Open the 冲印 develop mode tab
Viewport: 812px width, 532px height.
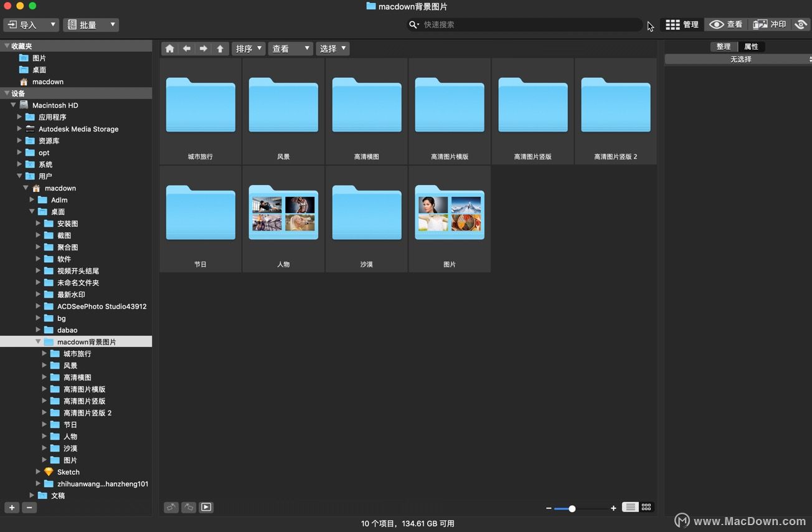770,24
